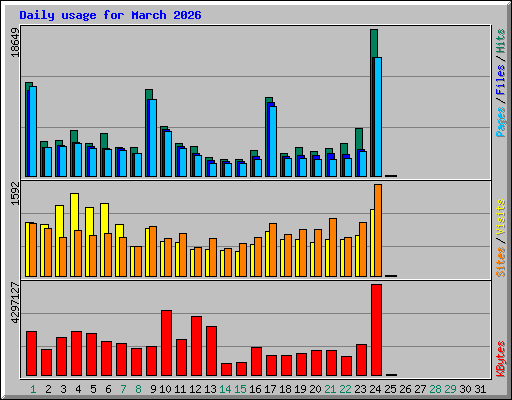Click the yellow 'Visits' legend label
Screen dimensions: 512x400
click(x=501, y=217)
